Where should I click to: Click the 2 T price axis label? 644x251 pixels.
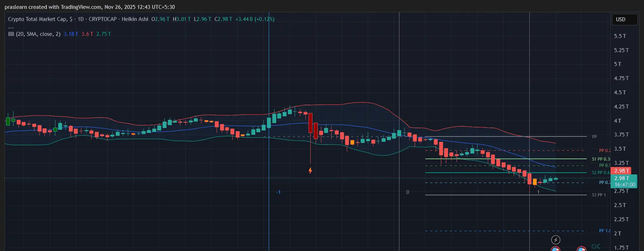618,234
